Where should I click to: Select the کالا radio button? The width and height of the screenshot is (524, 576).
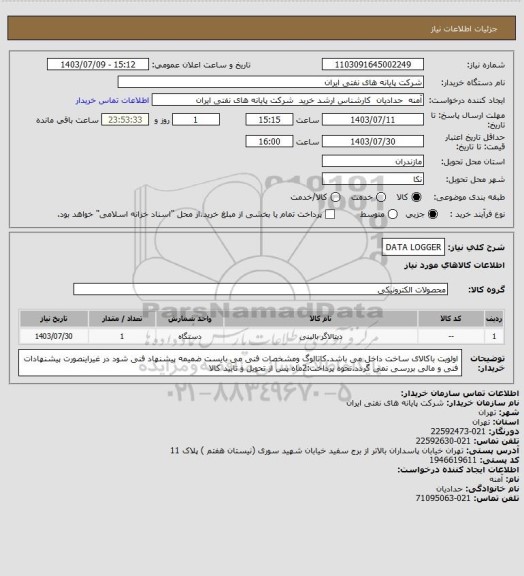pos(416,197)
